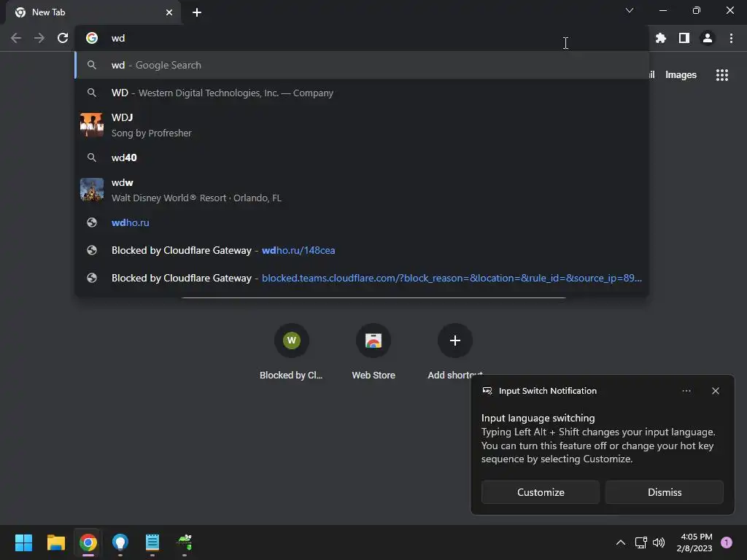Image resolution: width=747 pixels, height=560 pixels.
Task: Open lightbulb tips app in taskbar
Action: [120, 542]
